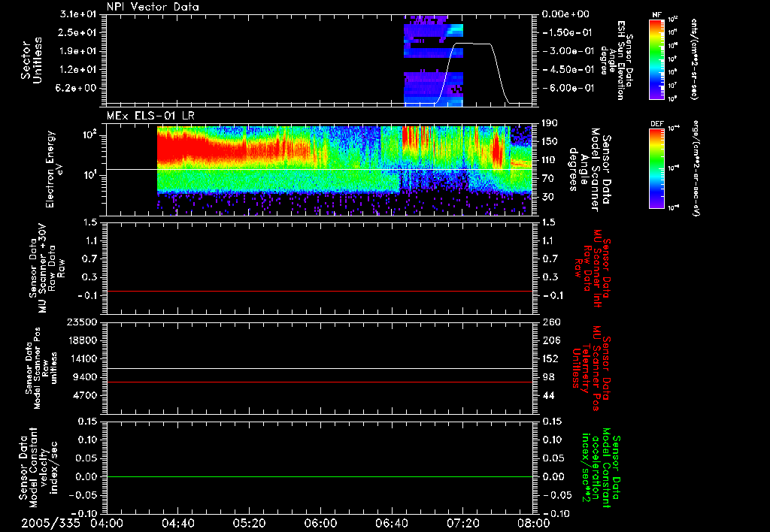Click the 4700 scanner position tick

pyautogui.click(x=84, y=395)
